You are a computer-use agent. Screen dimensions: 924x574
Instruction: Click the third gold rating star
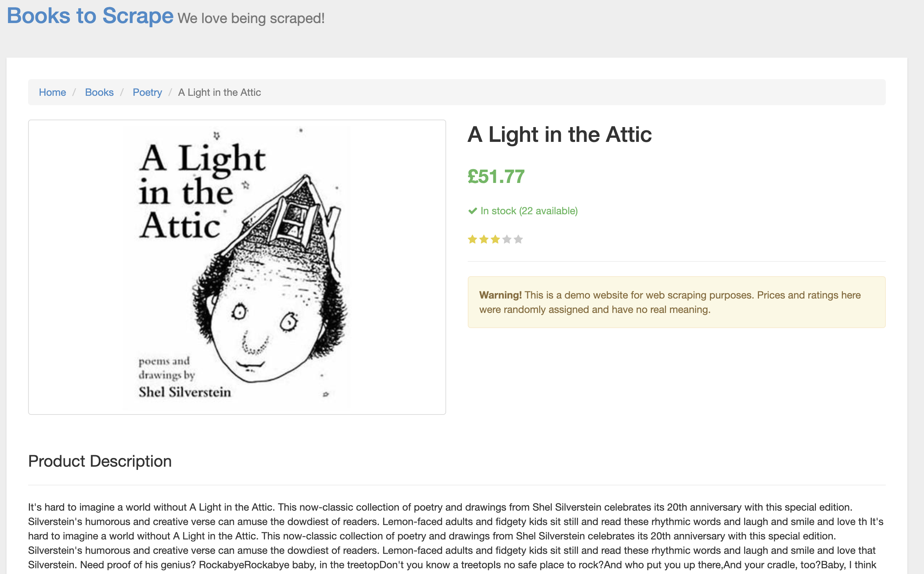pyautogui.click(x=495, y=239)
